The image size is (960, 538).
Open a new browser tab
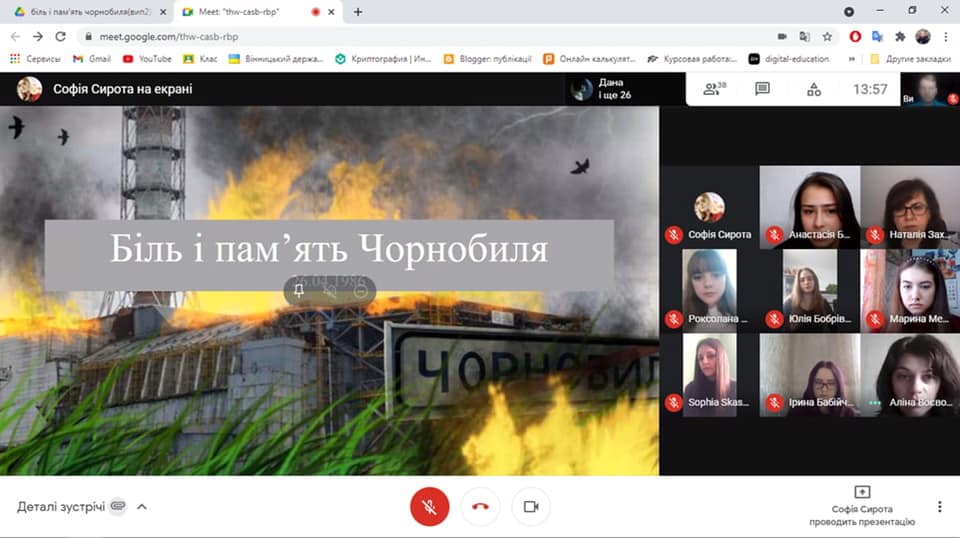click(358, 12)
